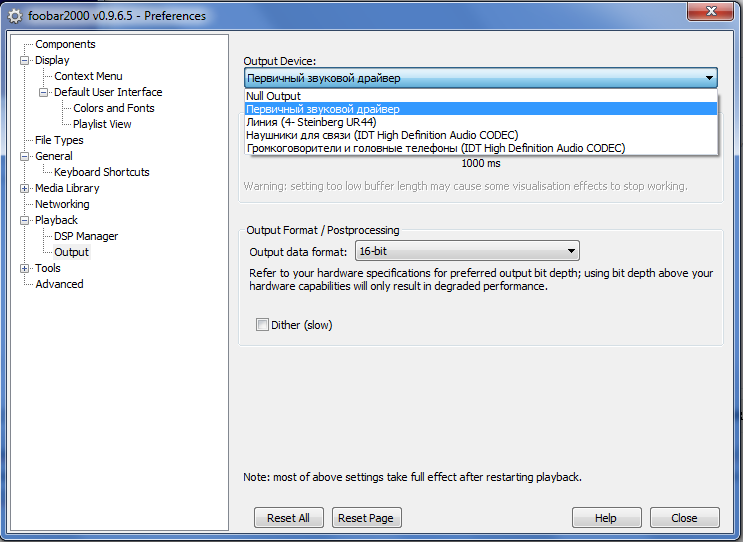Select Первичный звуковой драйвер list entry
Screen dimensions: 743x542
click(x=481, y=109)
